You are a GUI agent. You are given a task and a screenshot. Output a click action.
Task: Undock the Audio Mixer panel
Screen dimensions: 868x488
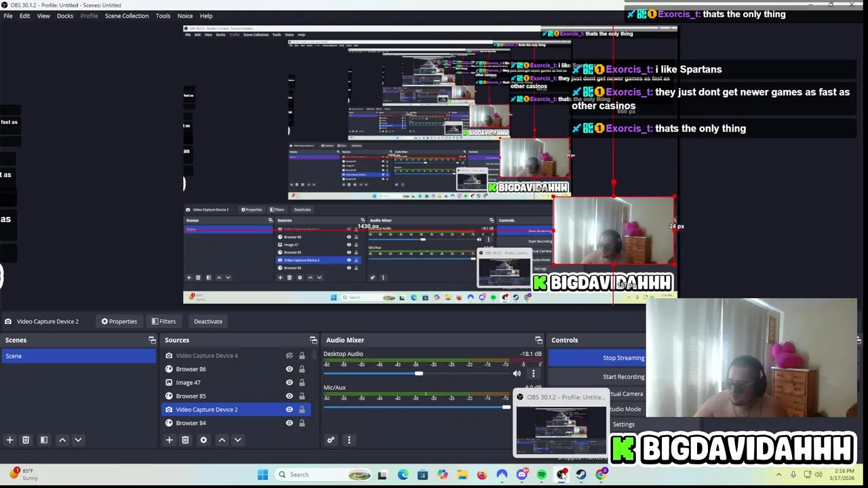(x=538, y=340)
